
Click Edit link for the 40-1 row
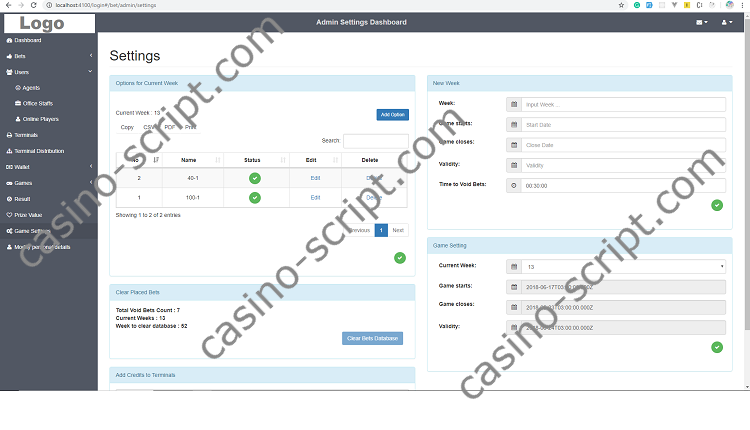click(x=315, y=178)
